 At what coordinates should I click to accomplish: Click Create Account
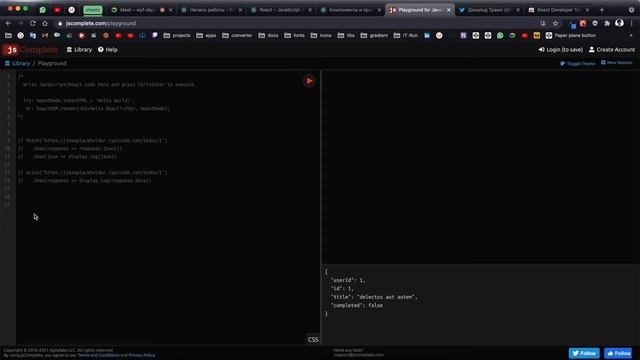[611, 49]
